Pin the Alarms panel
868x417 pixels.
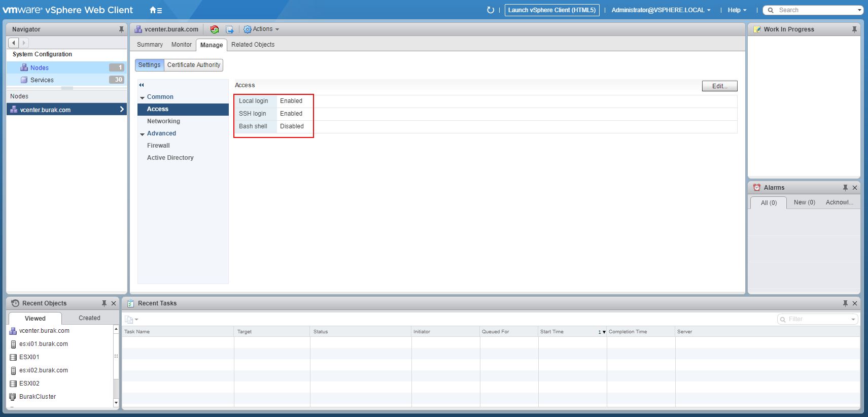845,188
